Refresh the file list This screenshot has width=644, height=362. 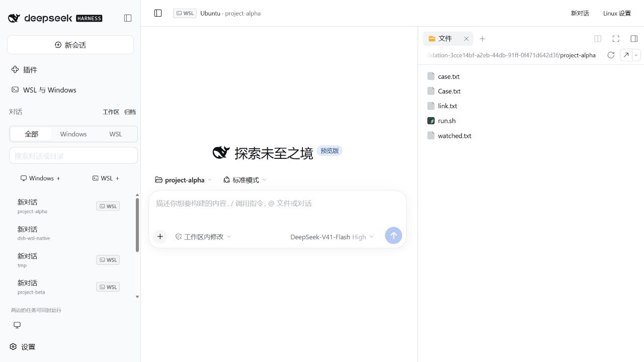click(611, 55)
